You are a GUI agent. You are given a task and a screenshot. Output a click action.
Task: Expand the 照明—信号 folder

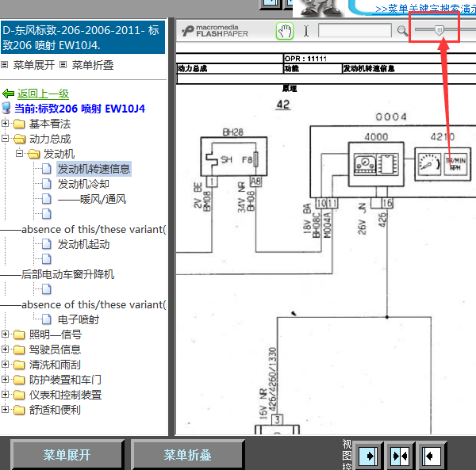5,334
